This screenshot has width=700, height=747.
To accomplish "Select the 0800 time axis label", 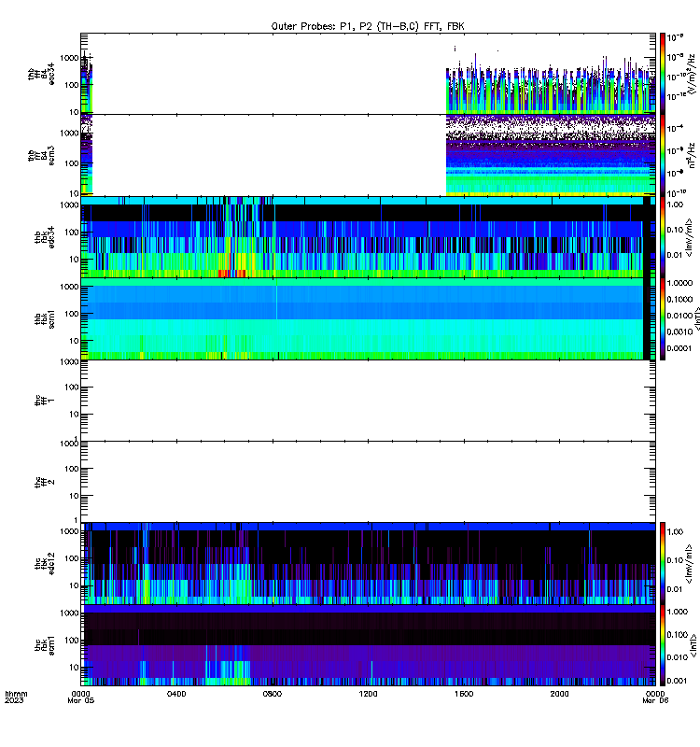I will point(272,694).
